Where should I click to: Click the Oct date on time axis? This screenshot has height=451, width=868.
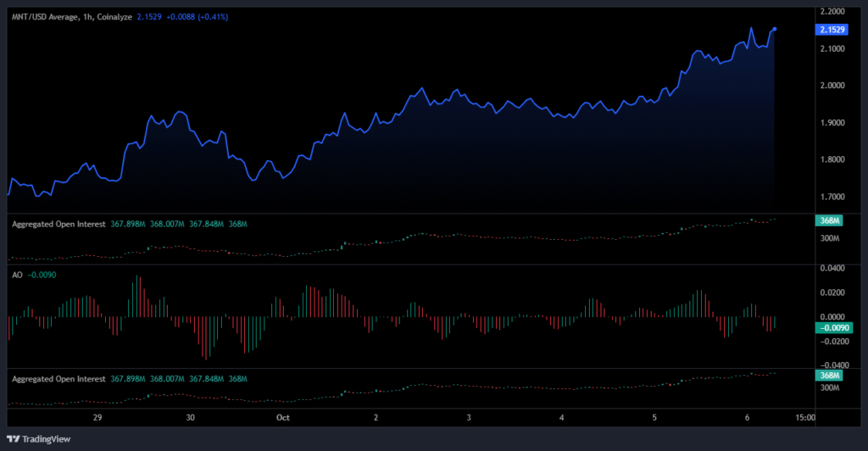[281, 418]
